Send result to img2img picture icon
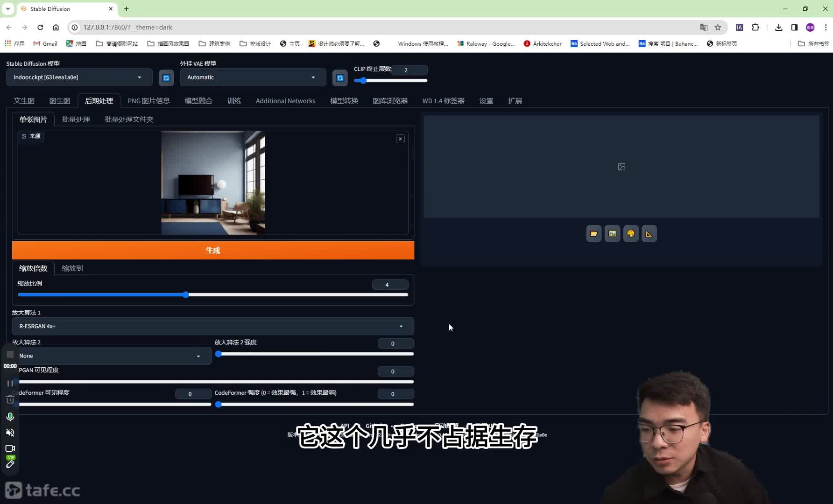 point(612,234)
